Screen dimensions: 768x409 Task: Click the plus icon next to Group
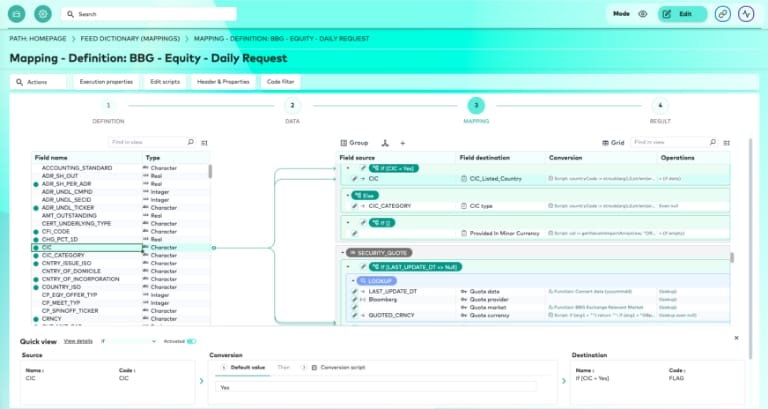[x=403, y=143]
